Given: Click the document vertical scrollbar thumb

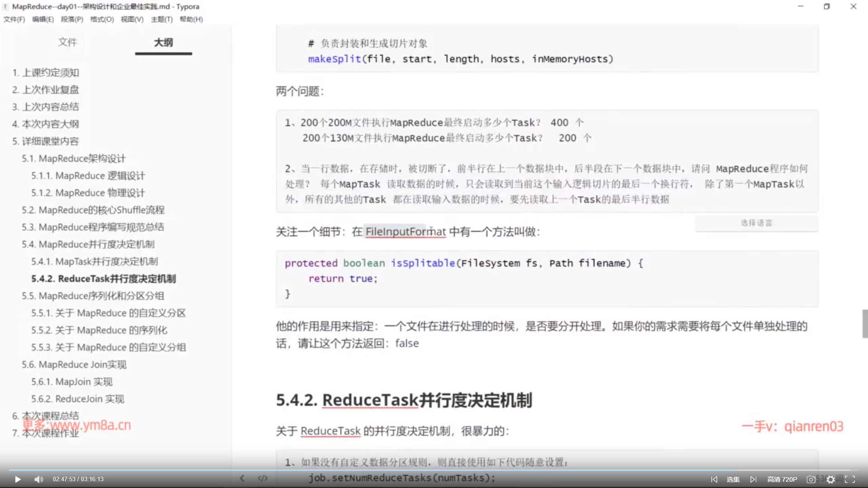Looking at the screenshot, I should pos(865,324).
